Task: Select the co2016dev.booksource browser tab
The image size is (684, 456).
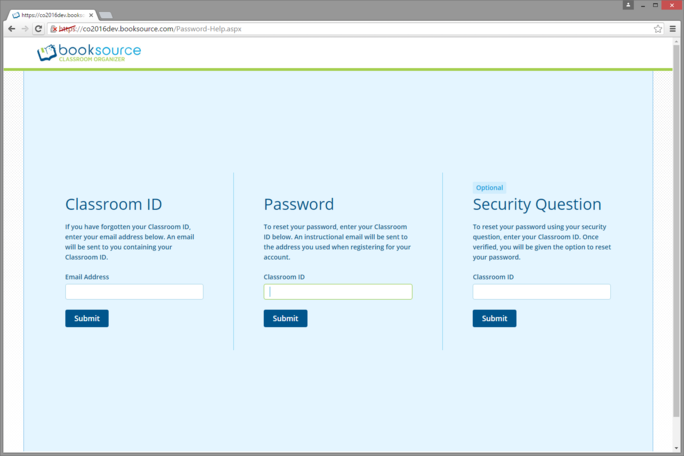Action: [x=50, y=15]
